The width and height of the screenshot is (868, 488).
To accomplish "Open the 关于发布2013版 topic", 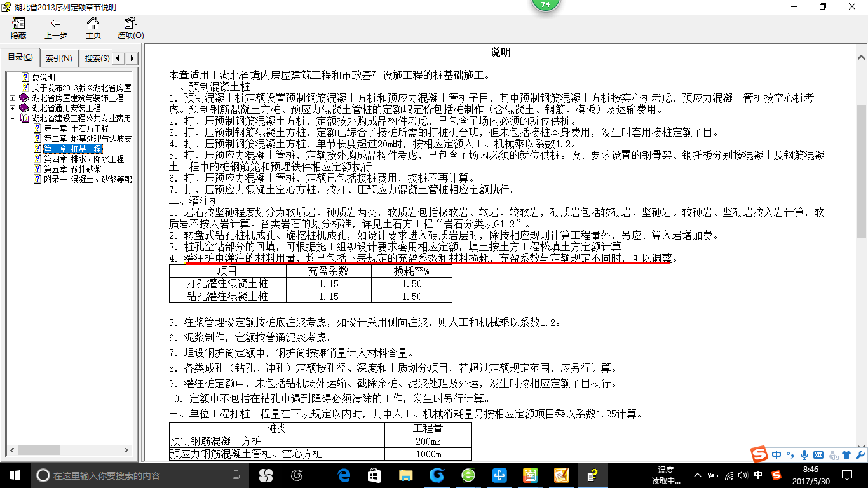I will [81, 88].
